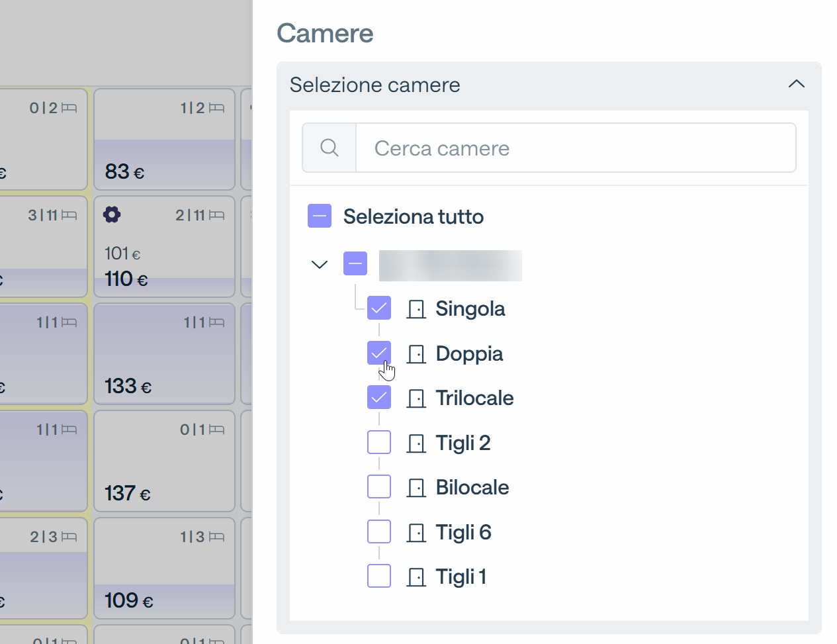The width and height of the screenshot is (837, 644).
Task: Click the Selezione camere header title
Action: [375, 85]
